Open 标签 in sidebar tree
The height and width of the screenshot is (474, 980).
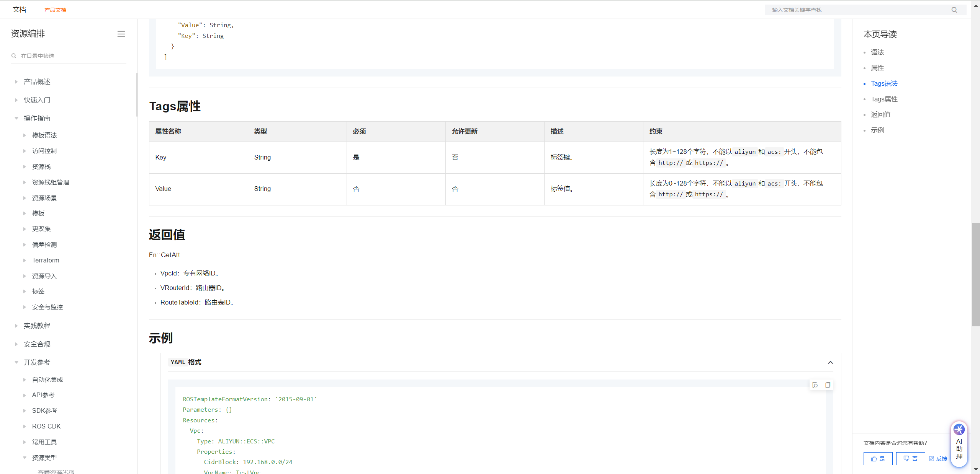38,291
